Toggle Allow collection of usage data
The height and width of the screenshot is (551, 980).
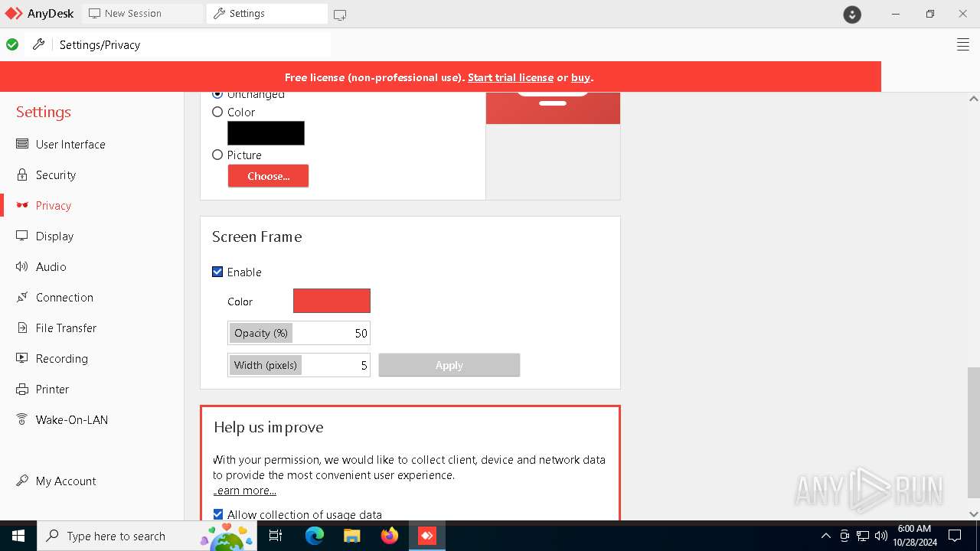tap(218, 514)
